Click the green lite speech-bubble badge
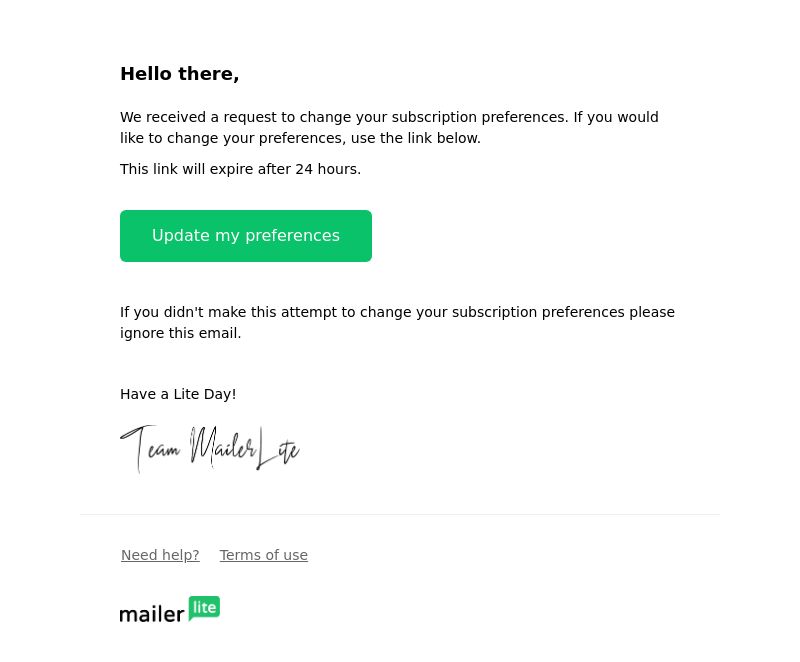The width and height of the screenshot is (800, 662). [204, 608]
